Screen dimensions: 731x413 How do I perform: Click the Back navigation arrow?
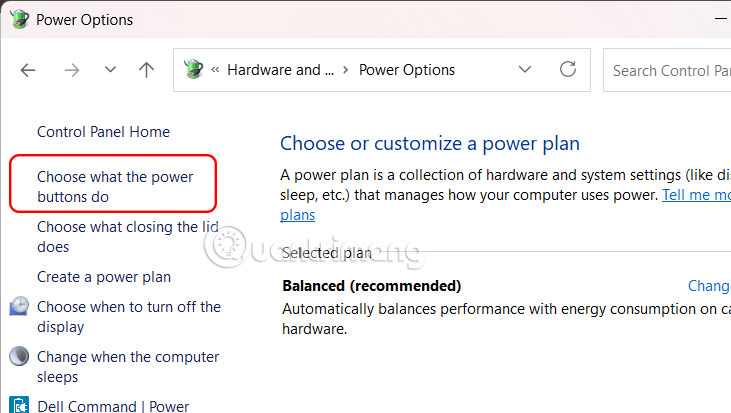click(x=28, y=70)
